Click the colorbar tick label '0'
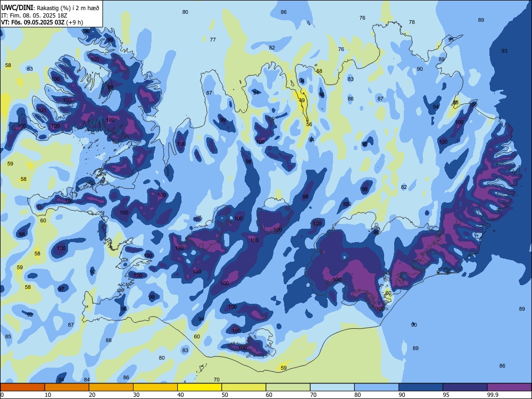This screenshot has width=532, height=399. (2, 395)
